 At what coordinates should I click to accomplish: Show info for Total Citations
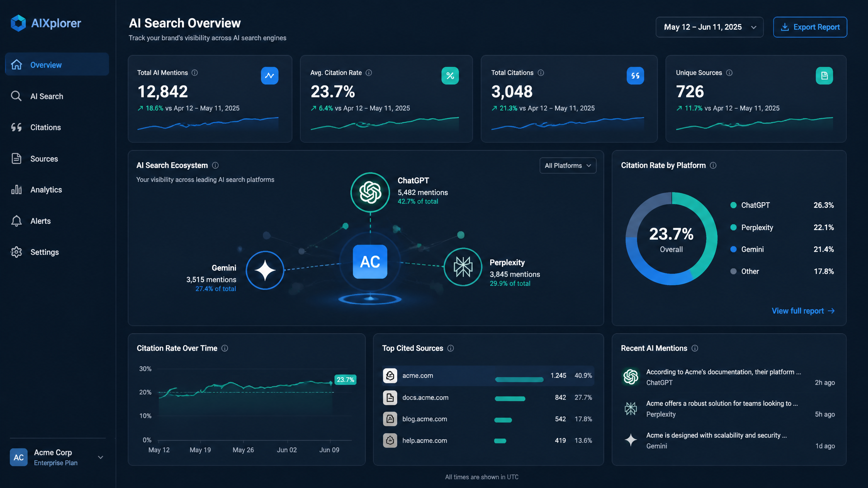541,73
